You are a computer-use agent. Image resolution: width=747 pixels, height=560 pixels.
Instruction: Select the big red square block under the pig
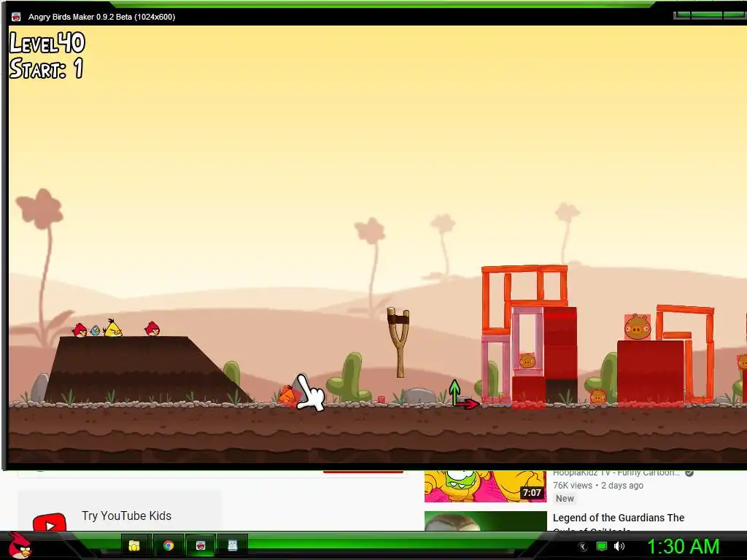650,373
